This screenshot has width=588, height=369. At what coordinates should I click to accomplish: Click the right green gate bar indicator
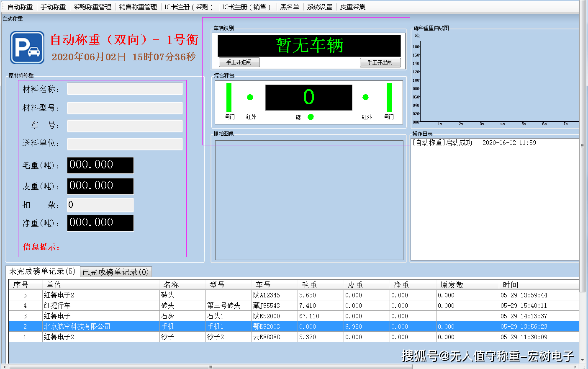(x=389, y=97)
